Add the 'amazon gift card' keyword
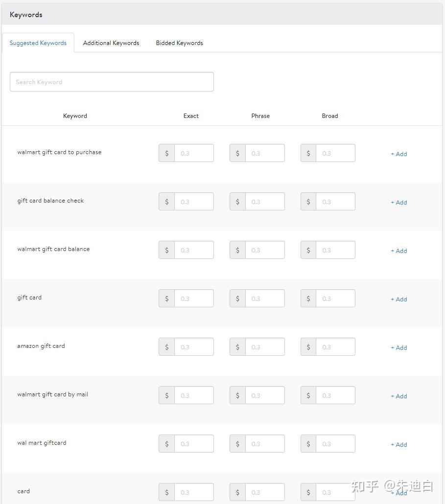The height and width of the screenshot is (504, 445). 399,347
